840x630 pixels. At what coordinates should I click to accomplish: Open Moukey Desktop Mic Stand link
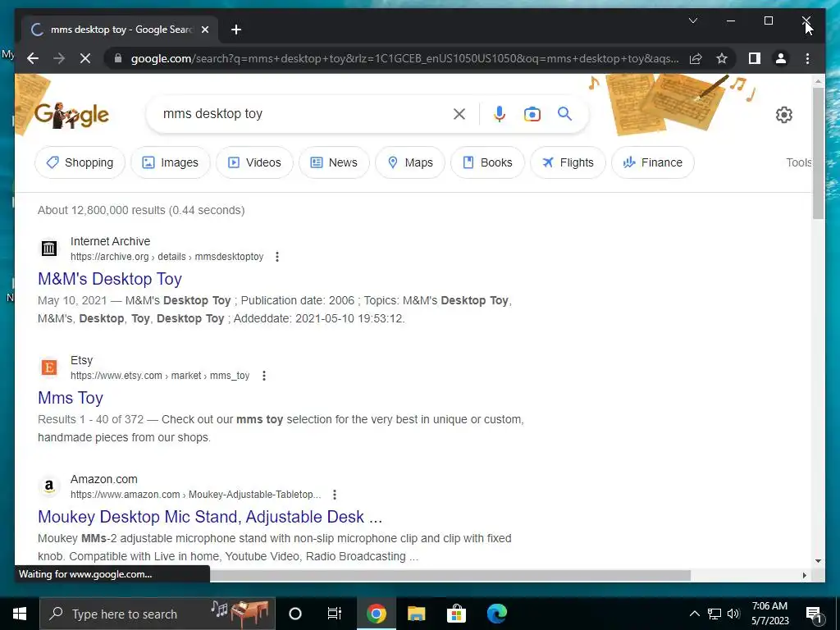click(x=210, y=517)
